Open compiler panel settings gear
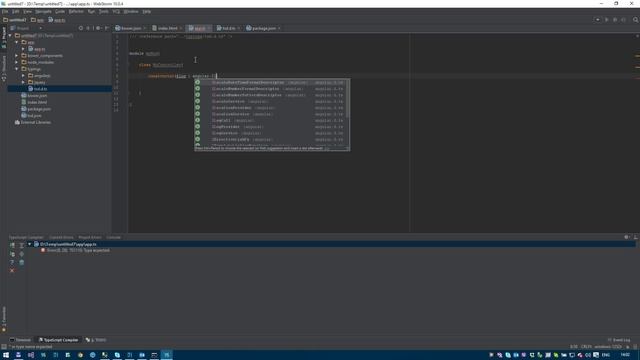Screen dimensions: 640x360 tap(627, 237)
